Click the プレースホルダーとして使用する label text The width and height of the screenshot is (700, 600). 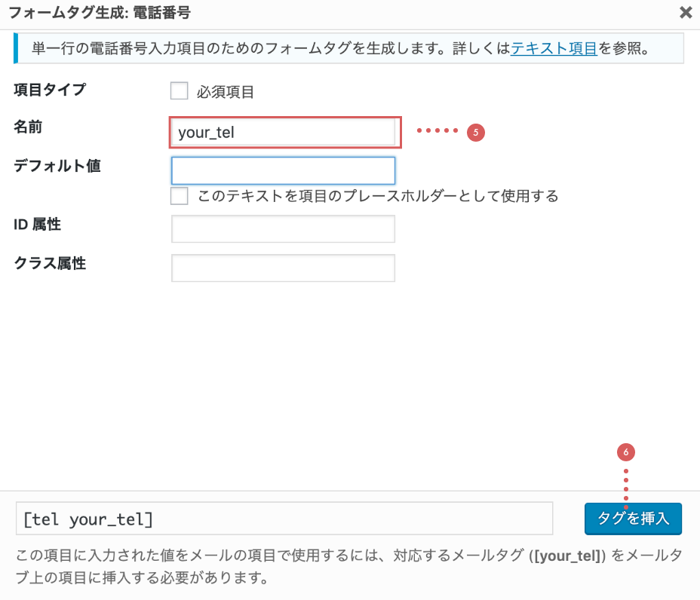point(378,197)
